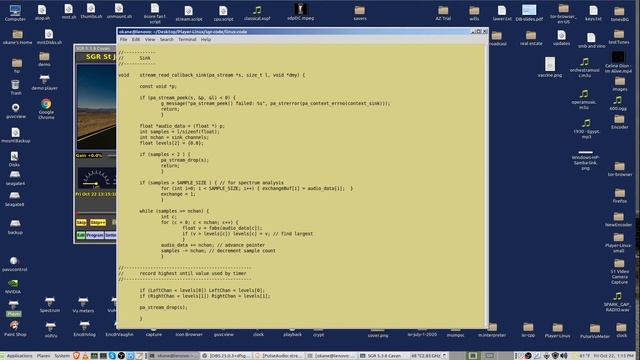Open the File menu in terminal window
Screen dimensions: 640x360
[x=123, y=40]
